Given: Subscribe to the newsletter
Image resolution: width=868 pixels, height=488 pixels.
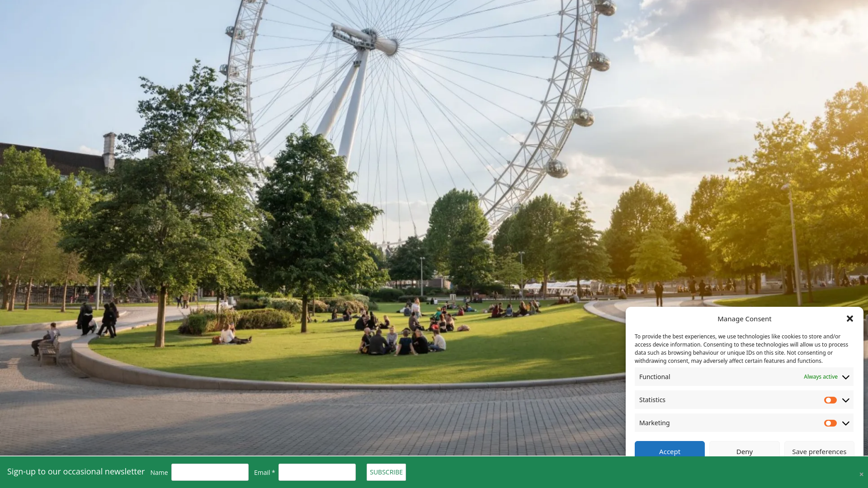Looking at the screenshot, I should pyautogui.click(x=386, y=472).
